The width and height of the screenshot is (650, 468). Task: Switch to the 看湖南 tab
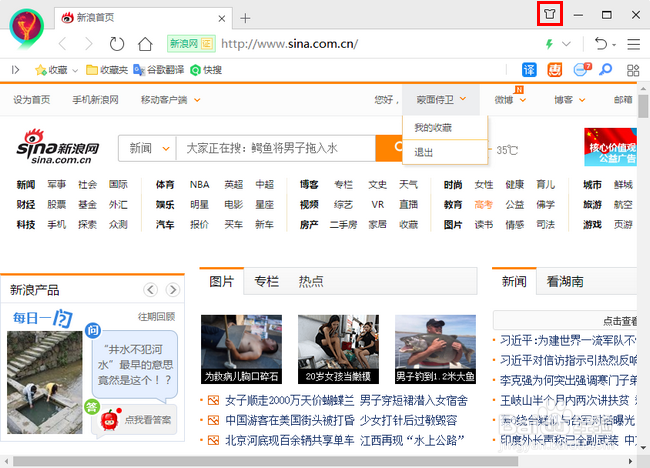565,281
